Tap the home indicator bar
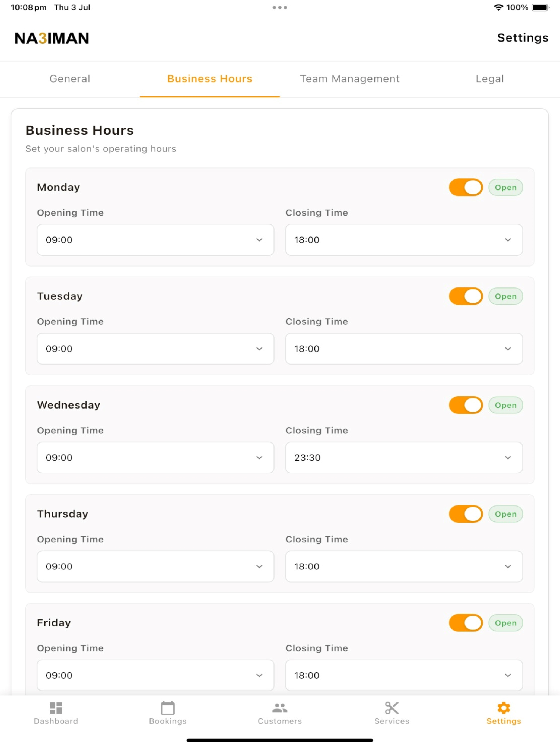Viewport: 560px width, 747px height. click(280, 740)
